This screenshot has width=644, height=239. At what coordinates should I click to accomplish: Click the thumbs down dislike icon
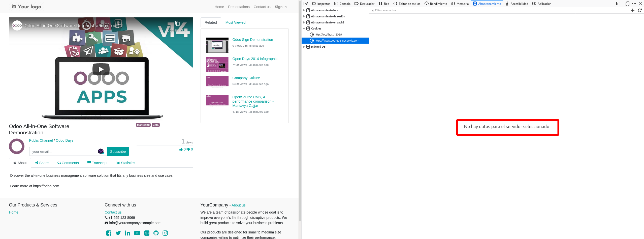click(188, 150)
